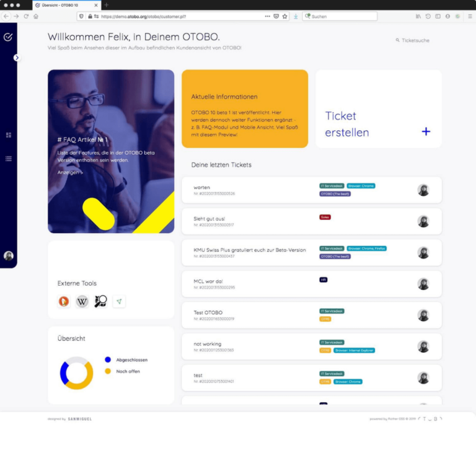
Task: Open the Ticket erstellen card
Action: 379,109
